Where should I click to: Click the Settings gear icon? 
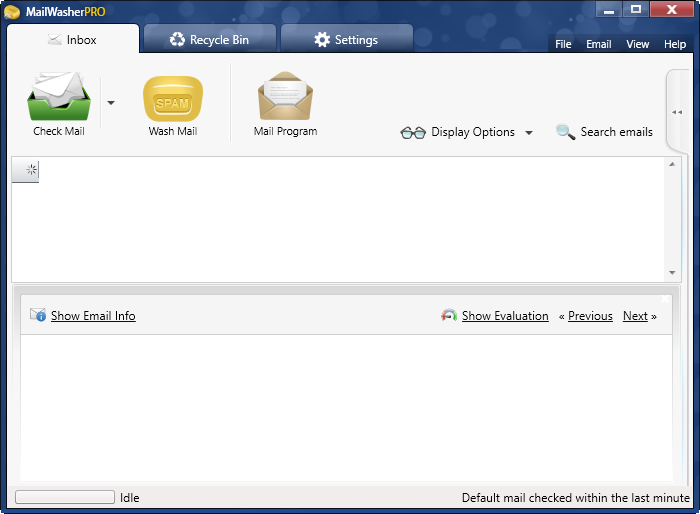point(322,39)
